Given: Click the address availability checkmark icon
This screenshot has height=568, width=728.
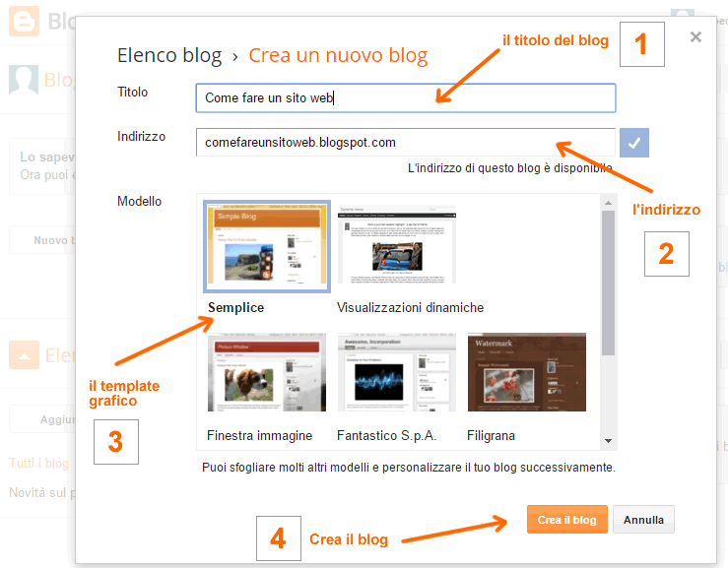Looking at the screenshot, I should [634, 143].
